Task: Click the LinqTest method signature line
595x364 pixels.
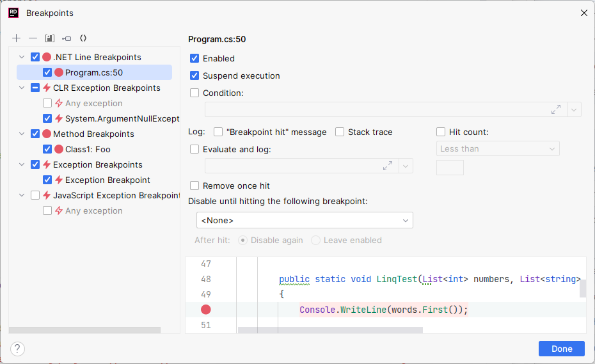Action: [429, 279]
